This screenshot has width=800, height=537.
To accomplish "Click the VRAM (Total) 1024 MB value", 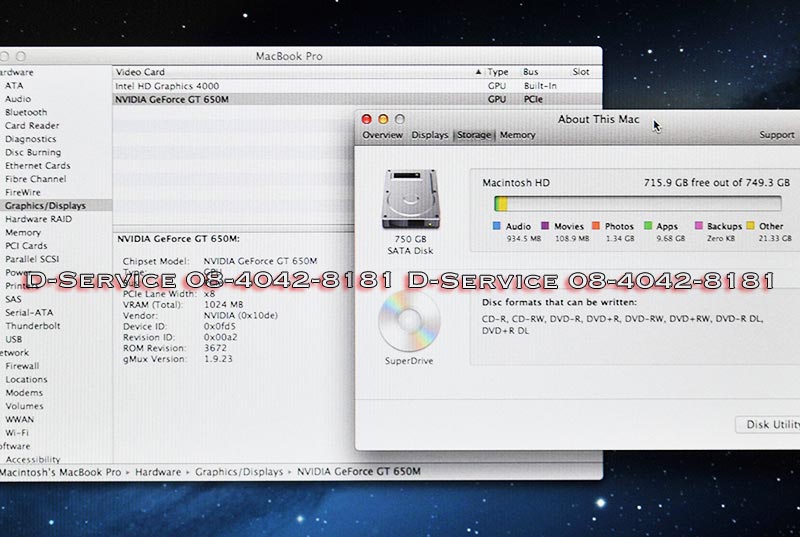I will pos(223,304).
